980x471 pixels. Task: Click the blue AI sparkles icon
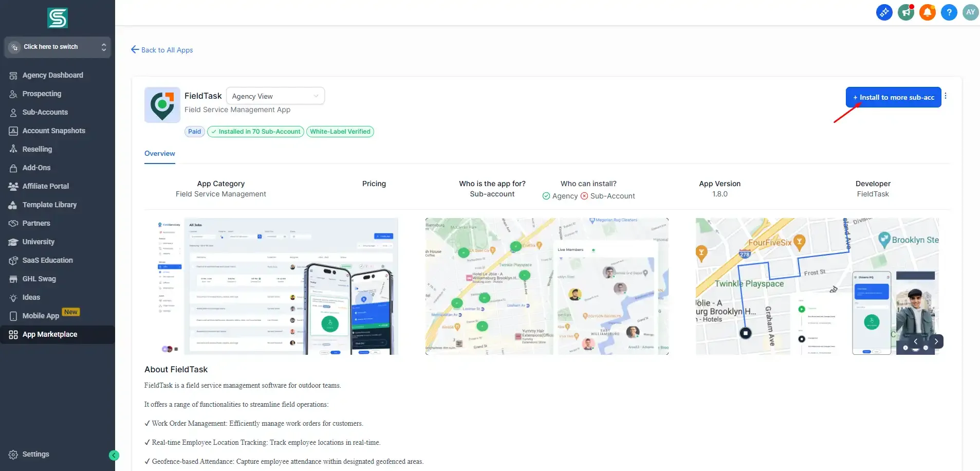coord(883,12)
